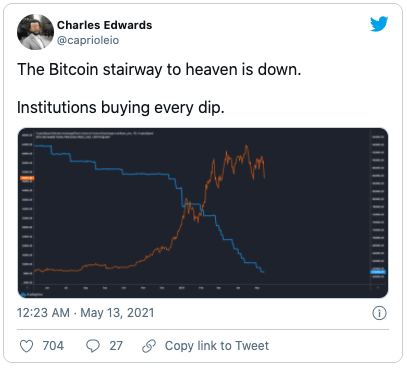Visit the @caprioleio handle link
The width and height of the screenshot is (407, 369).
[x=88, y=40]
